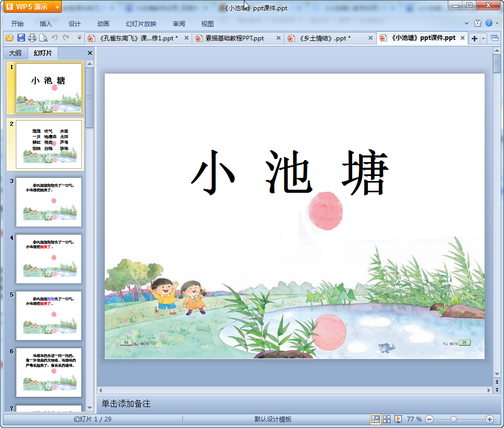The height and width of the screenshot is (428, 504).
Task: Start slideshow from status bar icon
Action: click(398, 419)
